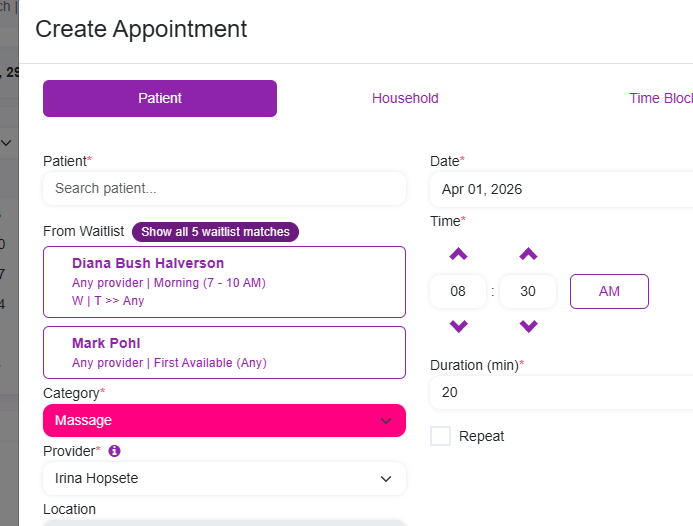Open the Category dropdown showing Massage
Image resolution: width=693 pixels, height=526 pixels.
224,421
